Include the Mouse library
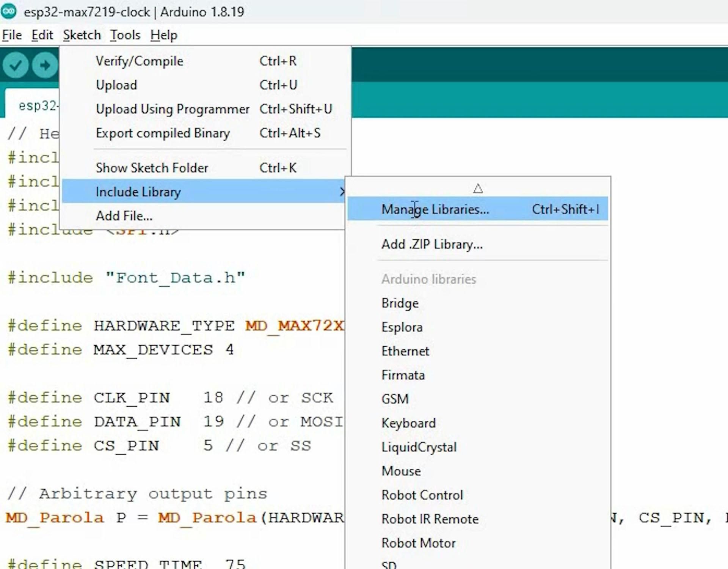 [478, 471]
